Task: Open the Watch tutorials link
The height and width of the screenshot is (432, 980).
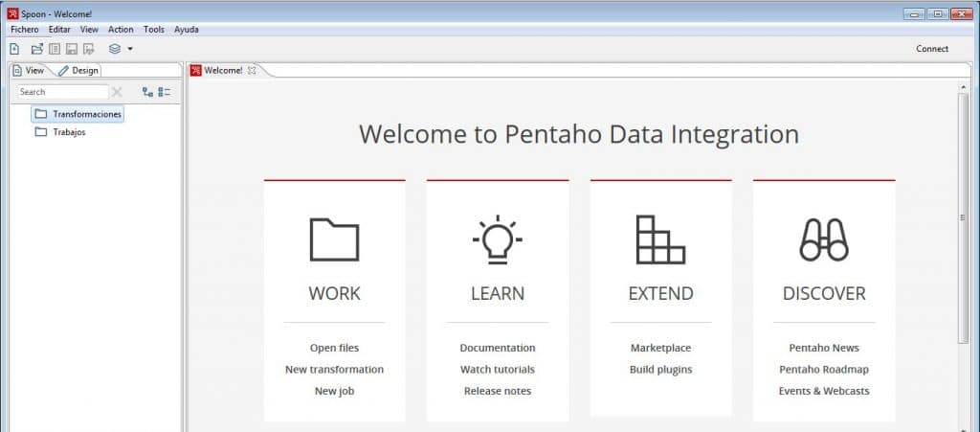Action: pos(498,370)
